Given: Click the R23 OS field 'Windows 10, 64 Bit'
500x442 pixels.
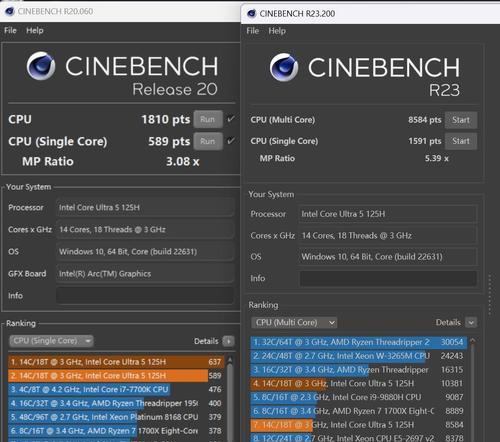Looking at the screenshot, I should (388, 257).
